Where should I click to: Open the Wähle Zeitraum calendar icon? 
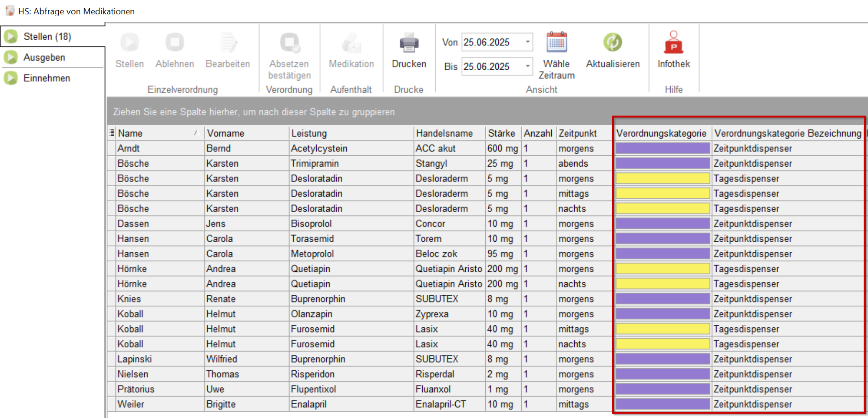coord(557,43)
